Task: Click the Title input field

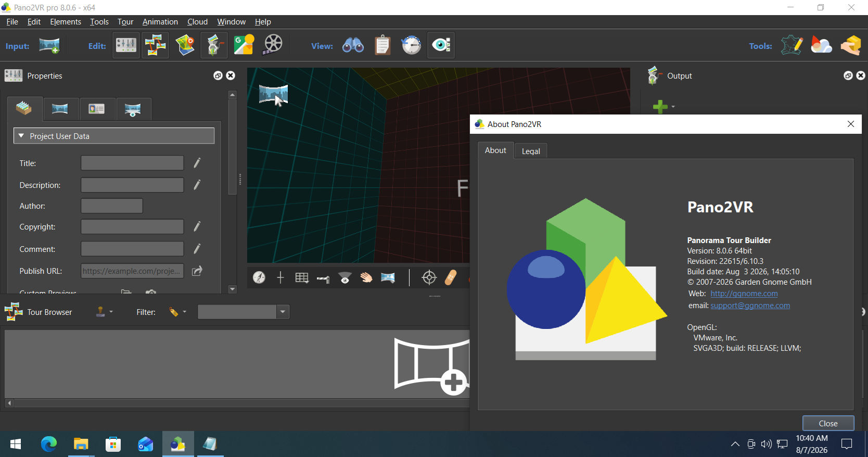Action: click(x=132, y=163)
